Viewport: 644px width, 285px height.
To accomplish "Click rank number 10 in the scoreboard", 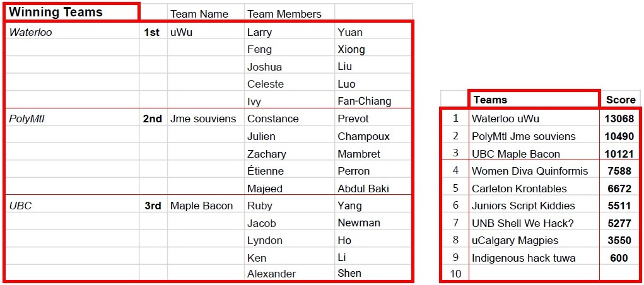I will 455,274.
